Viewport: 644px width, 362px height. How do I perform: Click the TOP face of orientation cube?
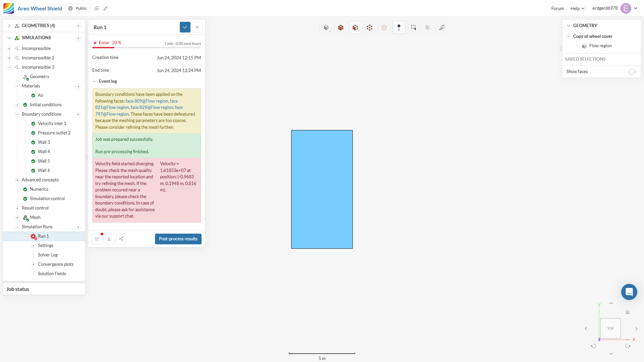point(610,328)
